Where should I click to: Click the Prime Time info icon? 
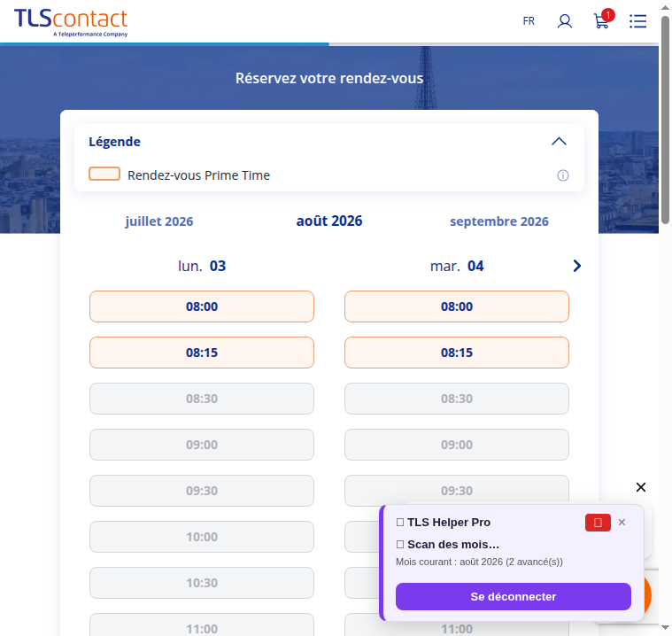point(563,175)
